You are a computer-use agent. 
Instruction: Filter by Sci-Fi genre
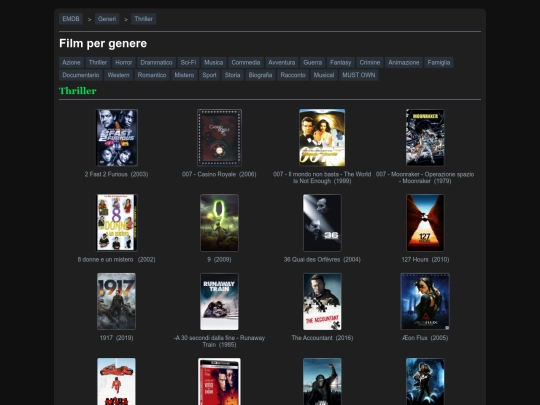tap(188, 63)
